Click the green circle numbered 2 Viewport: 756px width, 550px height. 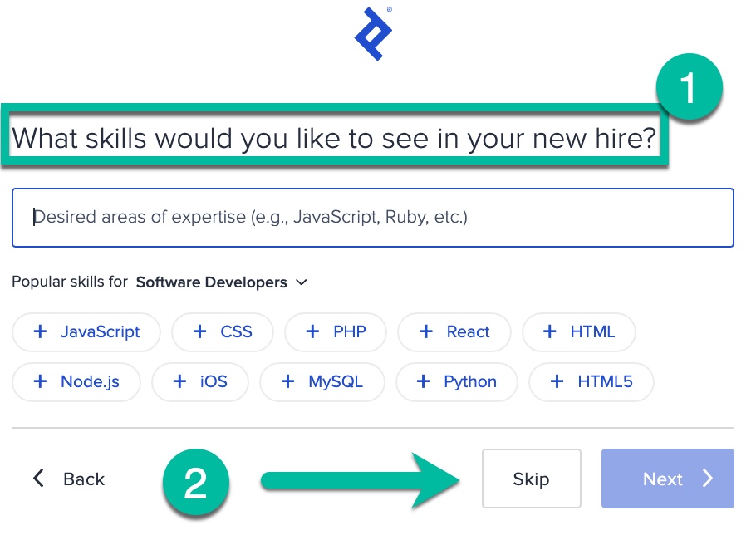pos(196,483)
